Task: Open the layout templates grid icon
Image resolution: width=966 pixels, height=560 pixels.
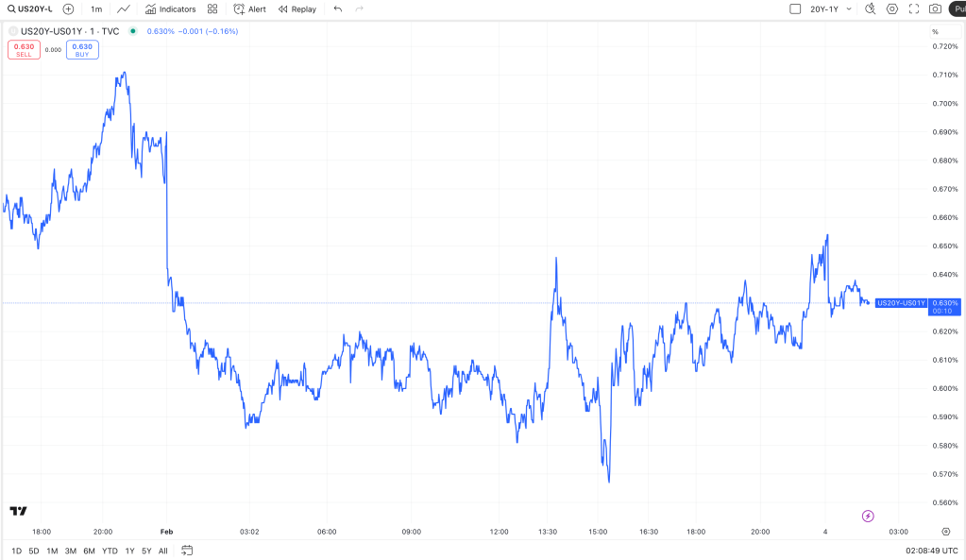Action: click(212, 8)
